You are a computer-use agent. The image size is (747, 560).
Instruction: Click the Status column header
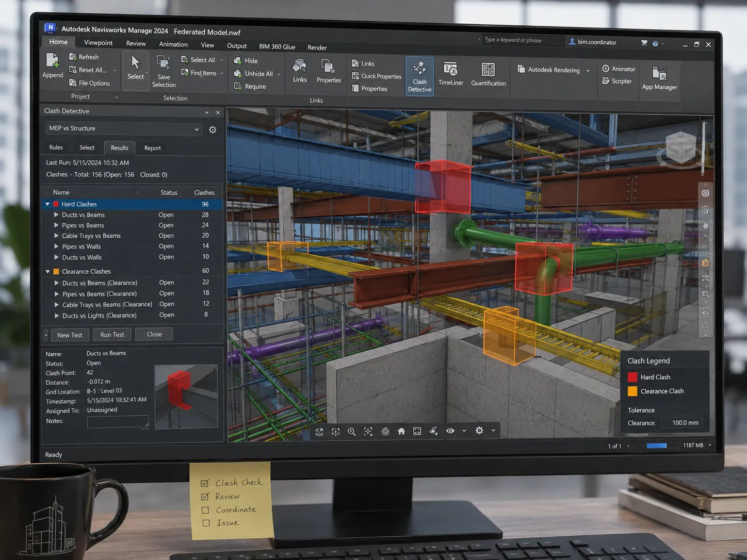(169, 192)
